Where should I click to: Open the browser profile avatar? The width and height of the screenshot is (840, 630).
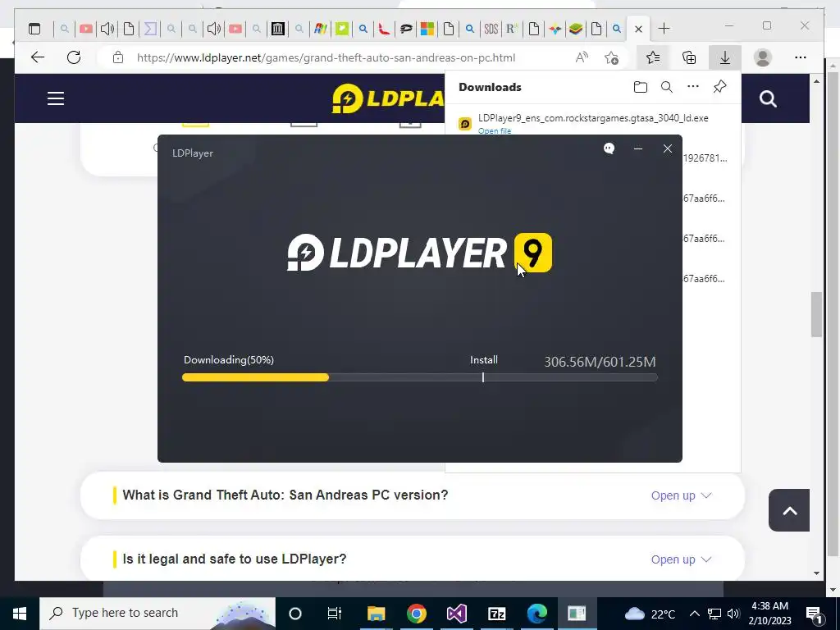(x=762, y=57)
